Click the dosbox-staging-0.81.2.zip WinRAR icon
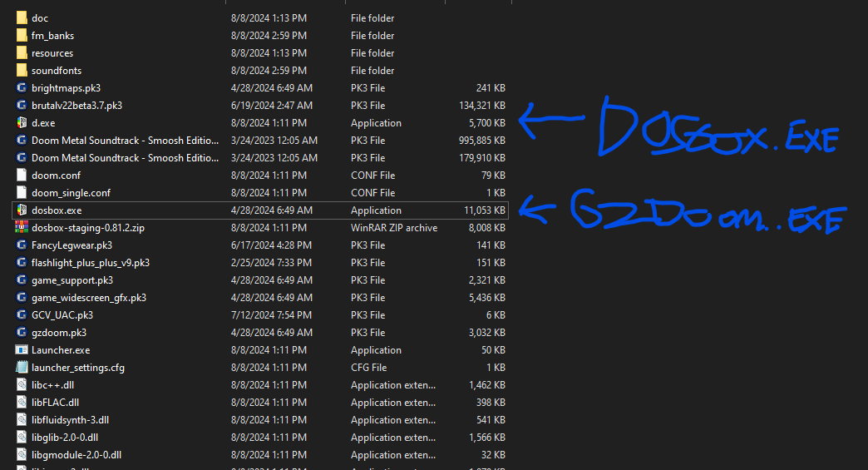The width and height of the screenshot is (868, 470). click(x=22, y=228)
